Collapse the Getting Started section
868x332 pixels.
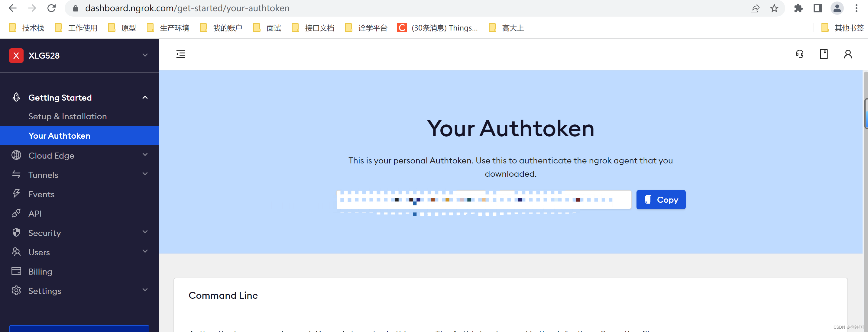click(x=145, y=97)
